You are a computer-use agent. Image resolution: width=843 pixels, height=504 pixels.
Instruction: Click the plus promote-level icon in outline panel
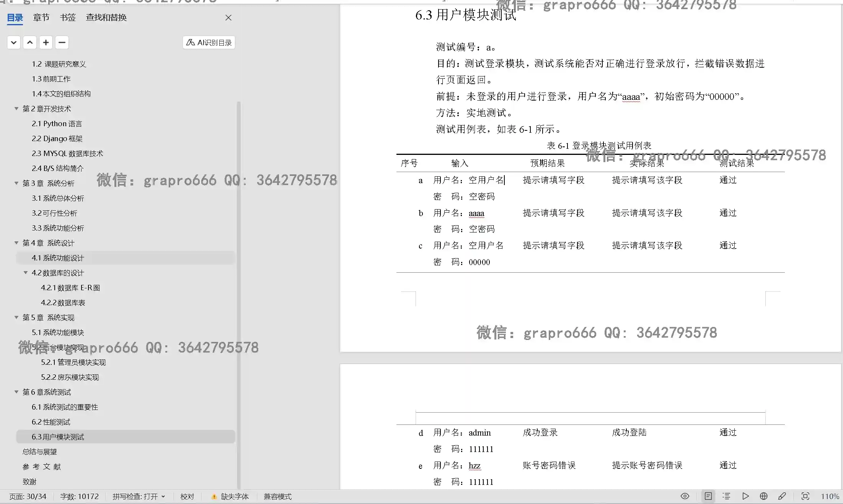pyautogui.click(x=46, y=42)
